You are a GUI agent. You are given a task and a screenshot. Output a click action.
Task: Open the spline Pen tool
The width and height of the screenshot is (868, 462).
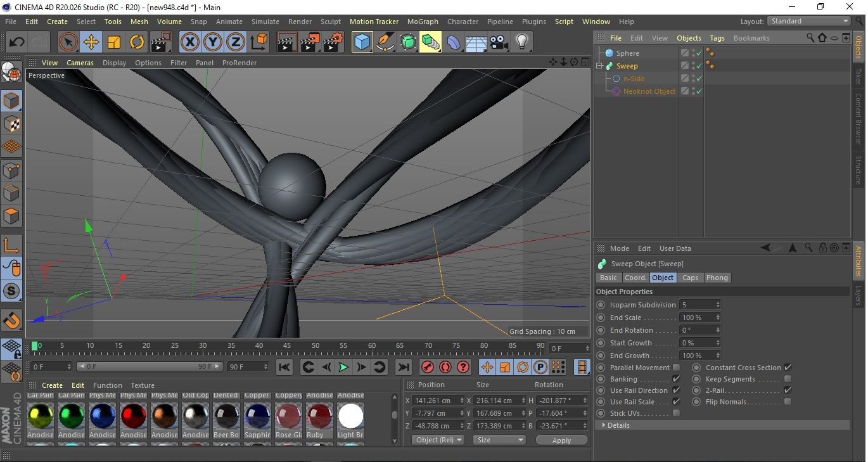(x=385, y=42)
